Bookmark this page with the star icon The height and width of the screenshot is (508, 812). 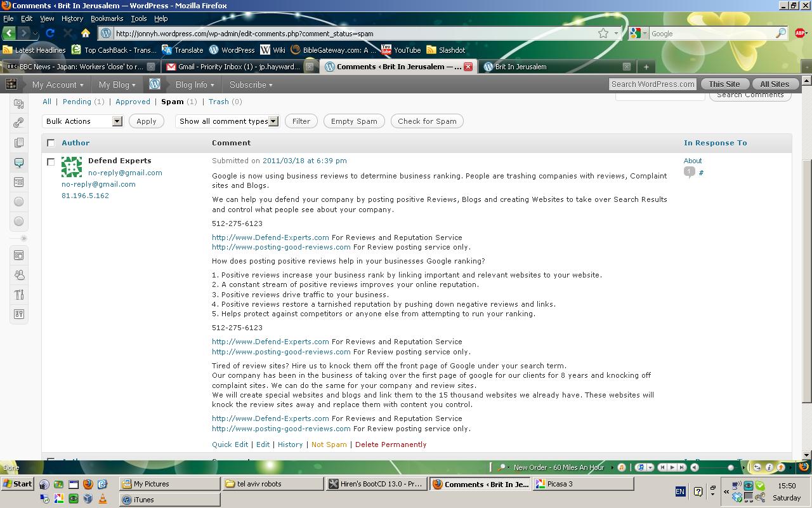coord(603,34)
